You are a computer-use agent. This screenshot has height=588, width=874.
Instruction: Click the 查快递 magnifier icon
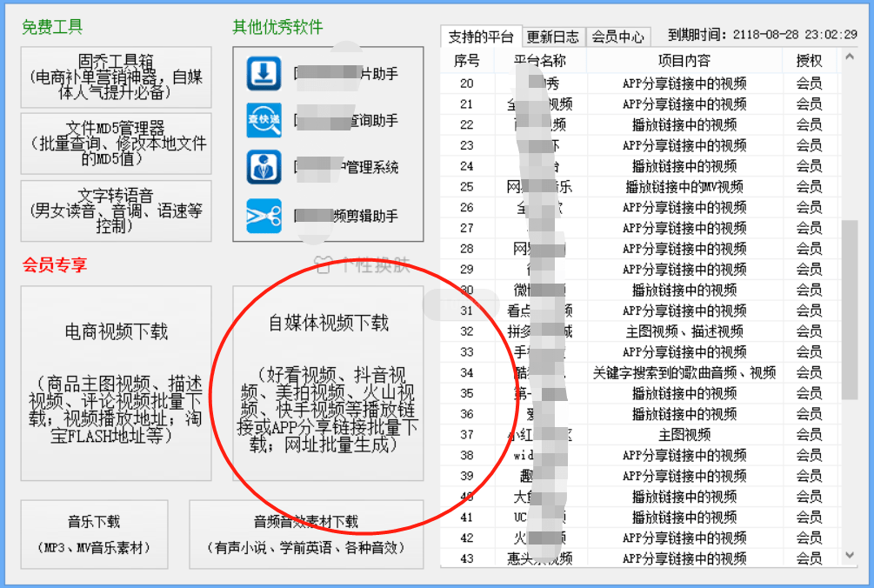[264, 121]
